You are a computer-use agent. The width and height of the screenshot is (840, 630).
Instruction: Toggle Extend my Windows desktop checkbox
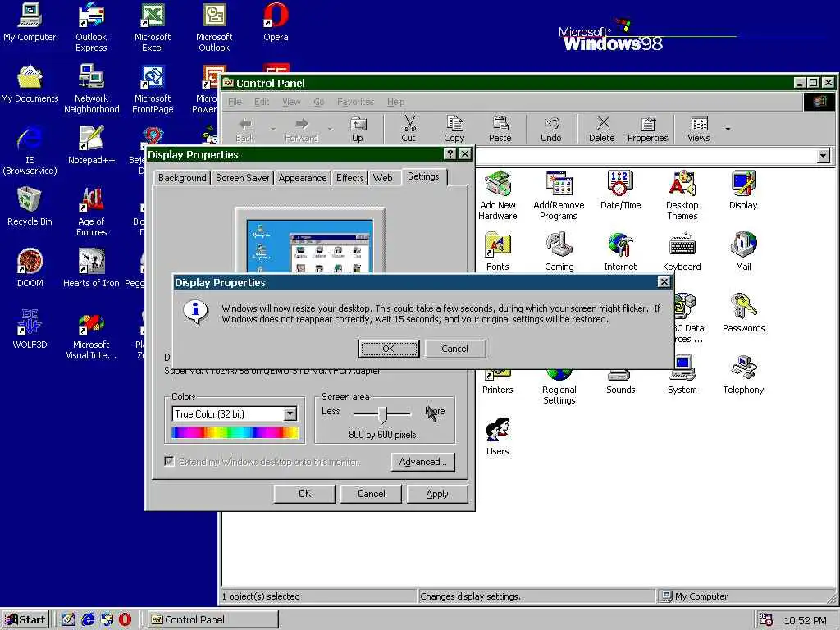point(169,461)
